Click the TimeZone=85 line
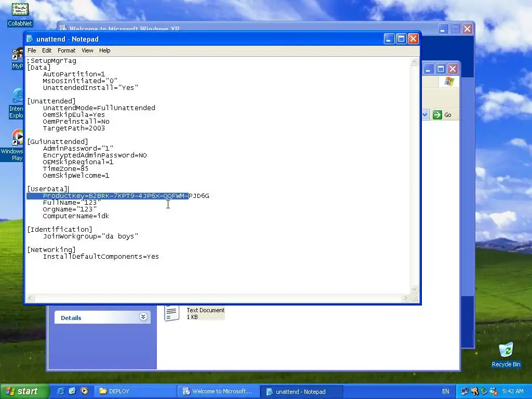 pos(65,169)
